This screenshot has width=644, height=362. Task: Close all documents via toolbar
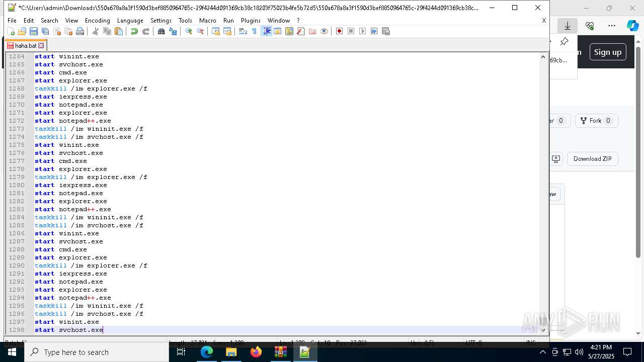pyautogui.click(x=68, y=31)
